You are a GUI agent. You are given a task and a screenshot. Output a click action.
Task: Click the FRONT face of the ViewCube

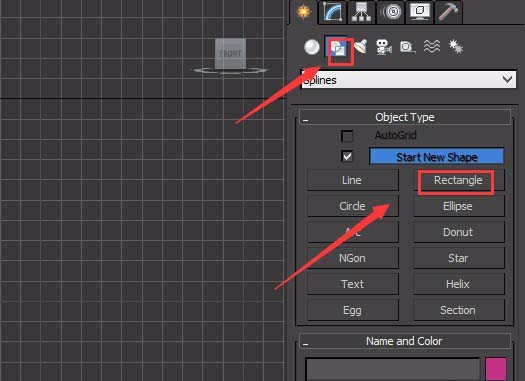[230, 54]
